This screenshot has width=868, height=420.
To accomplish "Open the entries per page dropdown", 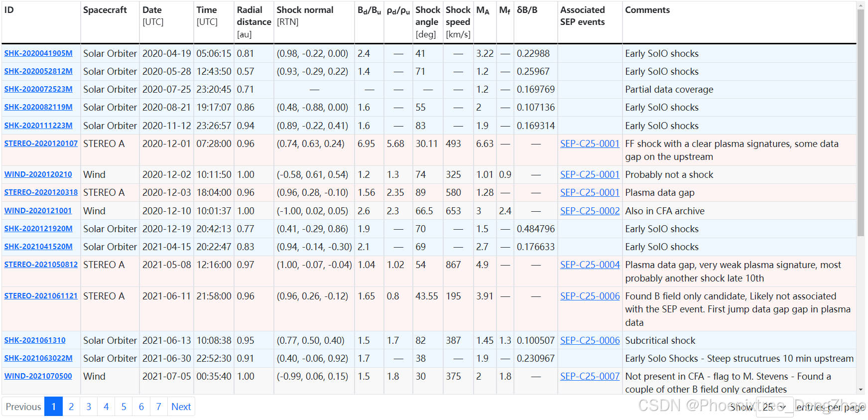I will pyautogui.click(x=774, y=407).
